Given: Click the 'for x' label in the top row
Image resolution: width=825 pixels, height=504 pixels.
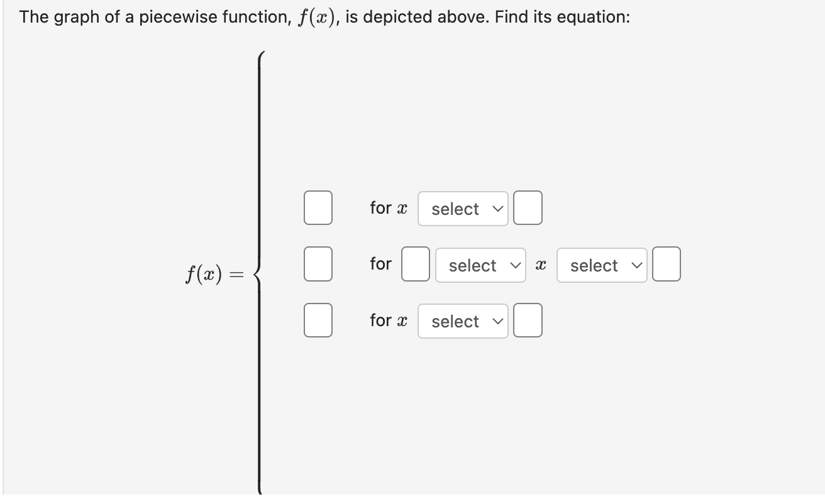Looking at the screenshot, I should pyautogui.click(x=388, y=208).
